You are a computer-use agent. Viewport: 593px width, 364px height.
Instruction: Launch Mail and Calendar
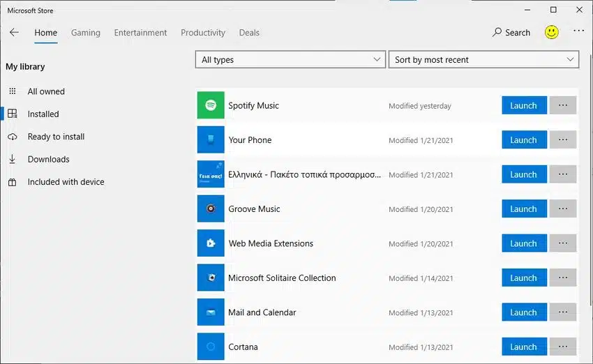(524, 312)
